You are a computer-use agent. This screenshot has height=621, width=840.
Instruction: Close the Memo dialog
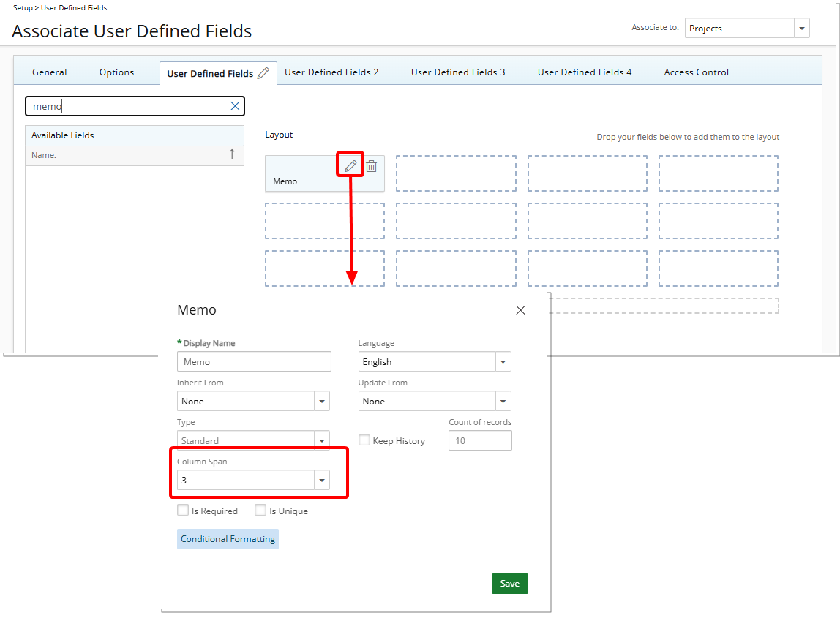pyautogui.click(x=520, y=310)
